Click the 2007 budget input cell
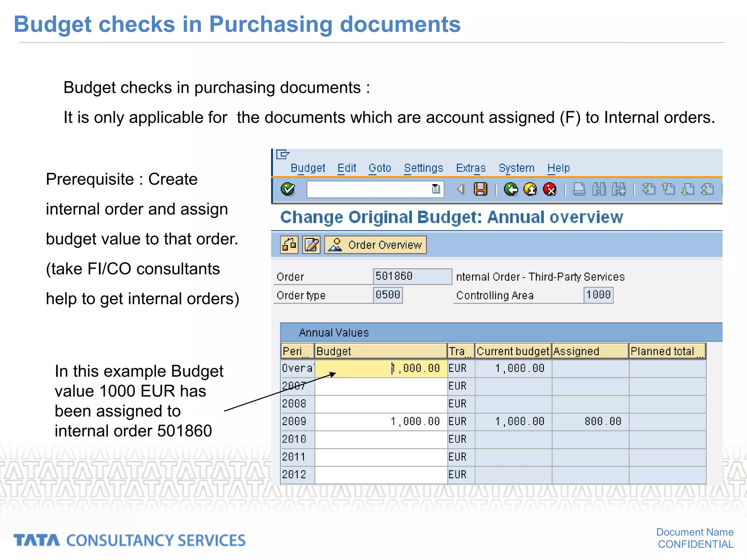The height and width of the screenshot is (560, 747). click(x=381, y=386)
